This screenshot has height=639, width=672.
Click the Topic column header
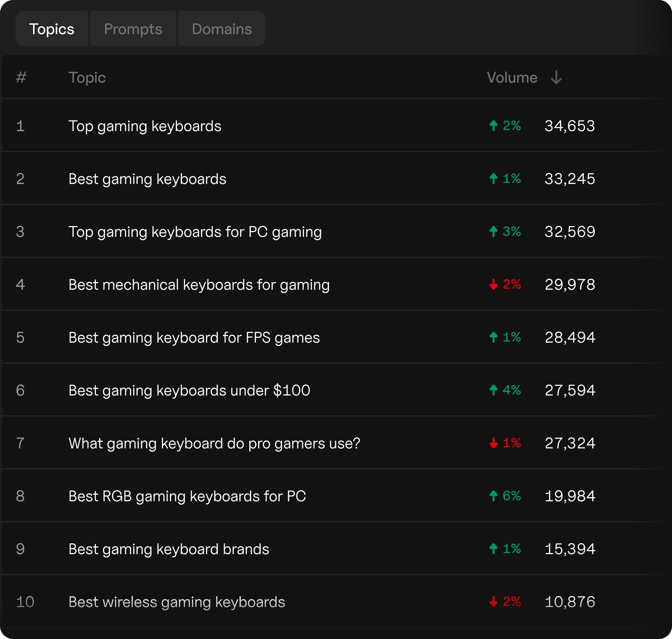pos(87,77)
